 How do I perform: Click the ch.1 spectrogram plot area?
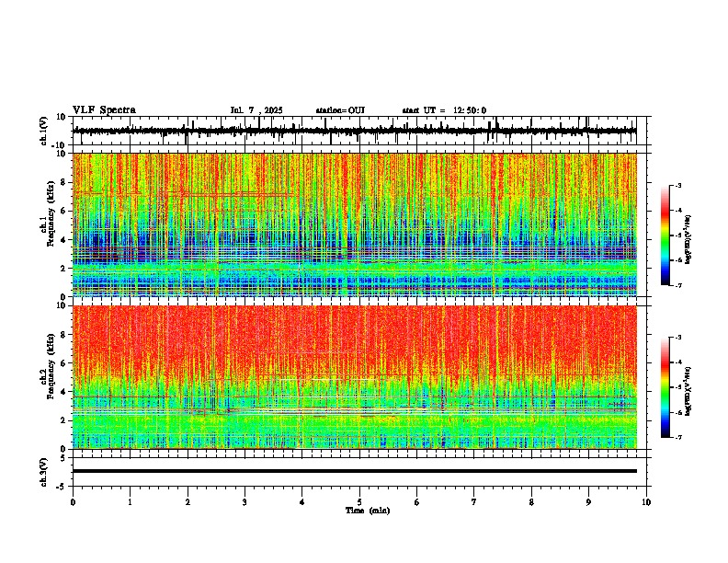click(355, 224)
